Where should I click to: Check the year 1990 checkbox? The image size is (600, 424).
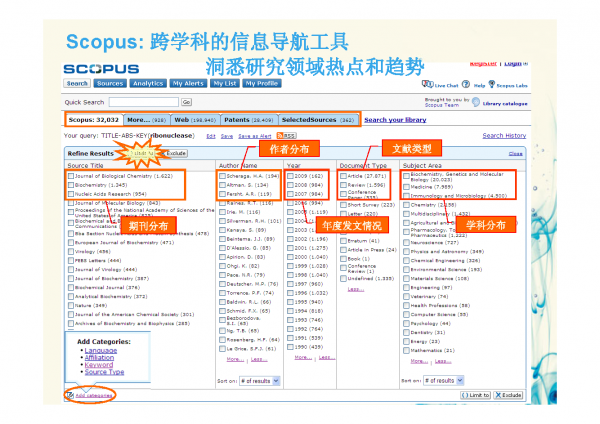point(290,347)
